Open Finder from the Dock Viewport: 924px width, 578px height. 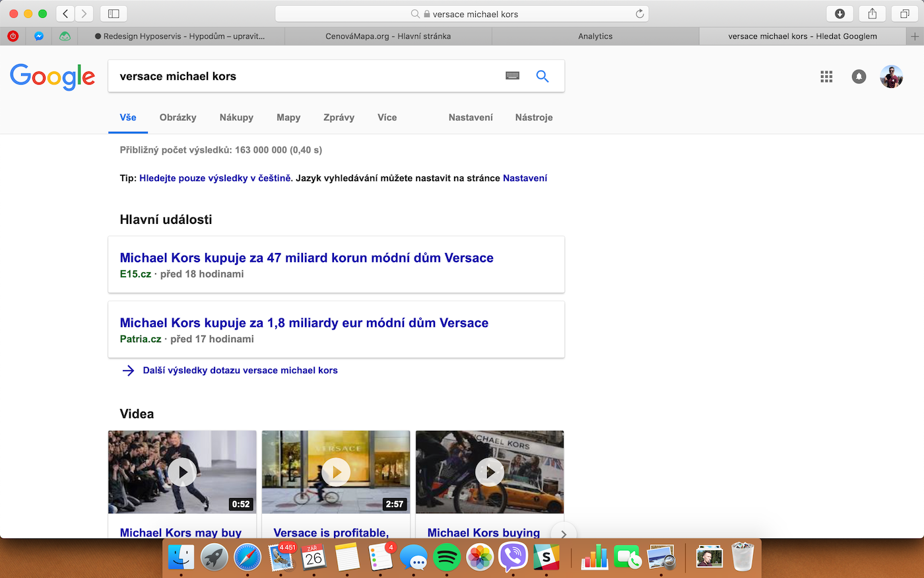(x=181, y=558)
